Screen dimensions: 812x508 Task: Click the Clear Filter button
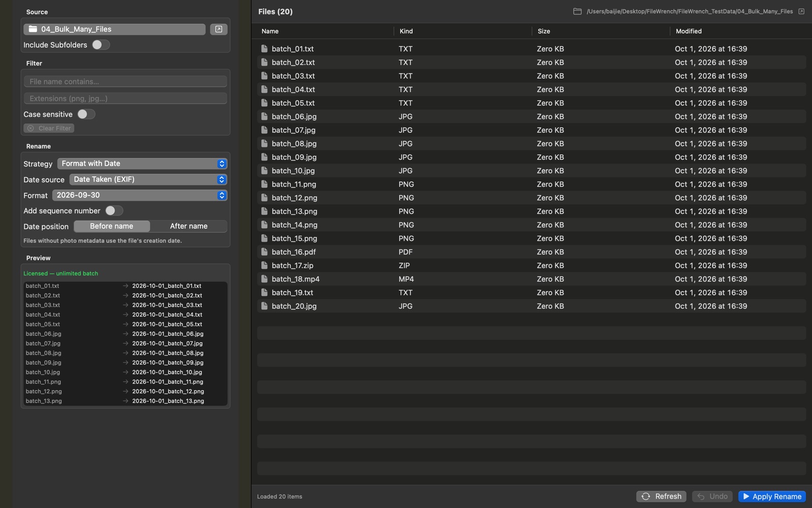(49, 129)
